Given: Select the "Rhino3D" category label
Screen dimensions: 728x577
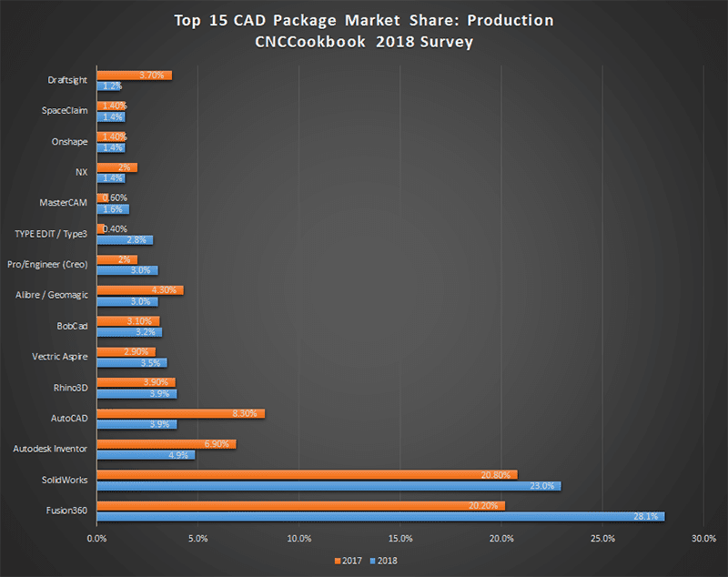Looking at the screenshot, I should point(71,387).
